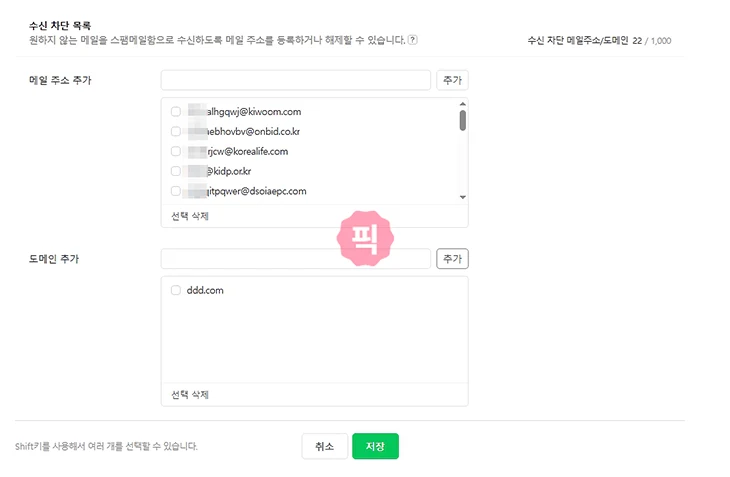The width and height of the screenshot is (730, 477).
Task: Check the itpqwer@dsoiaepc.com entry box
Action: 176,191
